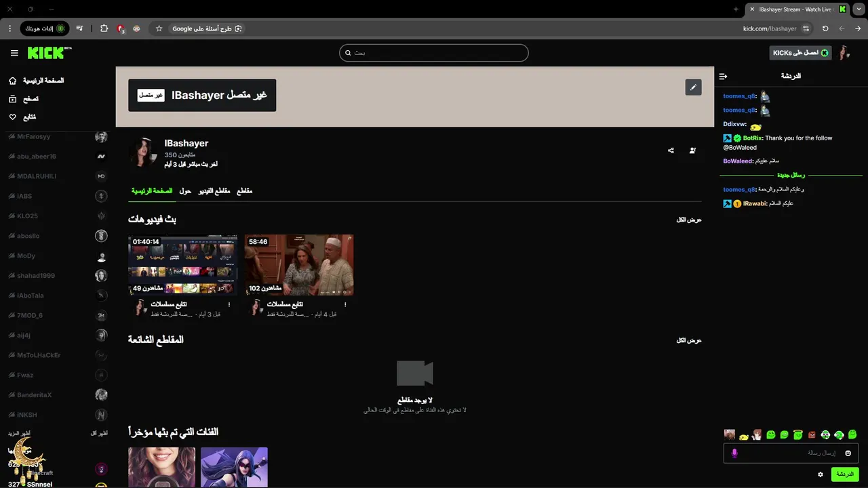Click IRawabi username in chat
The width and height of the screenshot is (868, 488).
[x=754, y=204]
